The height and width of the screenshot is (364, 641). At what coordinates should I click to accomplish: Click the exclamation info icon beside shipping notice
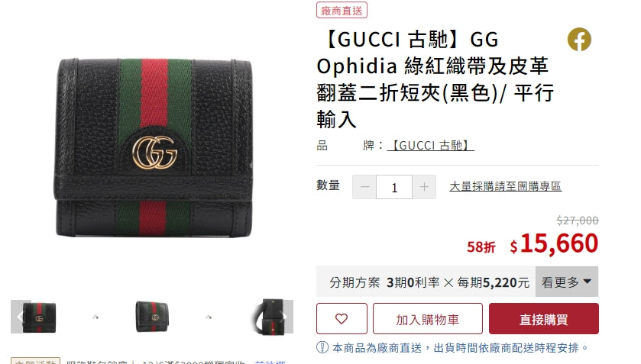[x=322, y=348]
